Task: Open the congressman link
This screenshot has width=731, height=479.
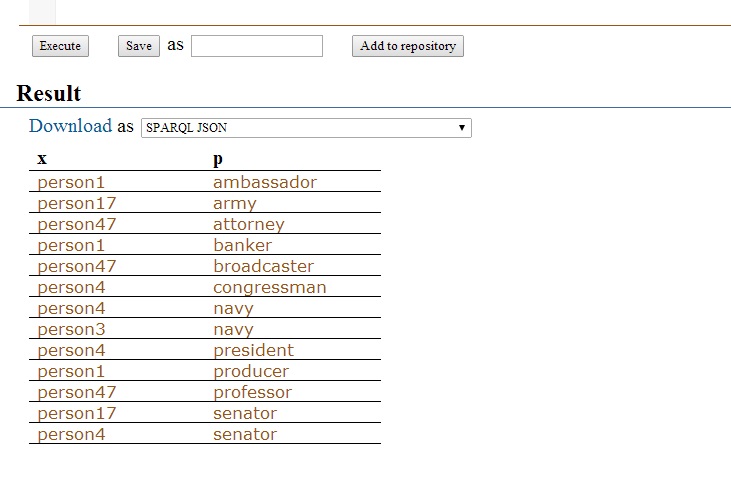Action: click(269, 287)
